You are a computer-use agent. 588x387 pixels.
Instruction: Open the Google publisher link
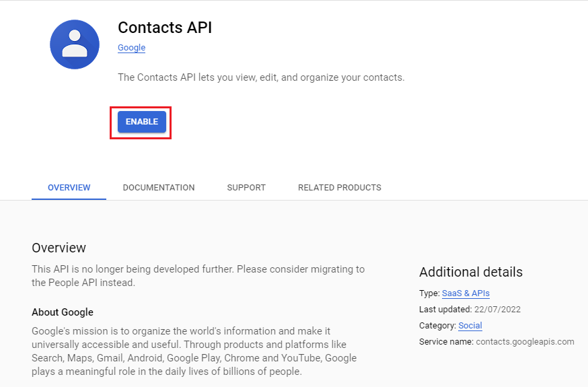pyautogui.click(x=131, y=48)
